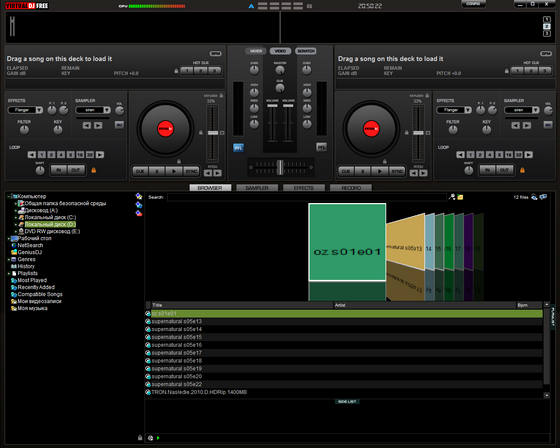This screenshot has height=448, width=560.
Task: Set loop IN point on left deck
Action: [x=59, y=170]
